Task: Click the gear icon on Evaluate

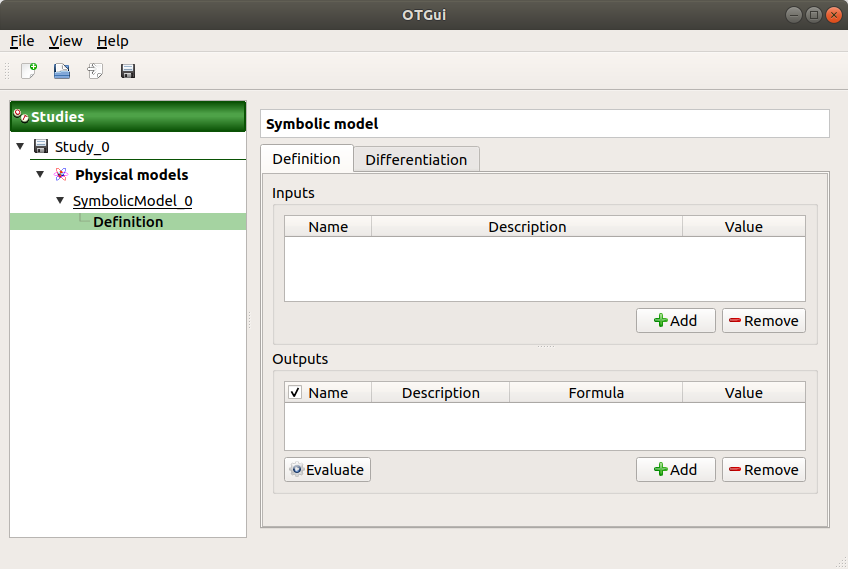Action: pos(296,470)
